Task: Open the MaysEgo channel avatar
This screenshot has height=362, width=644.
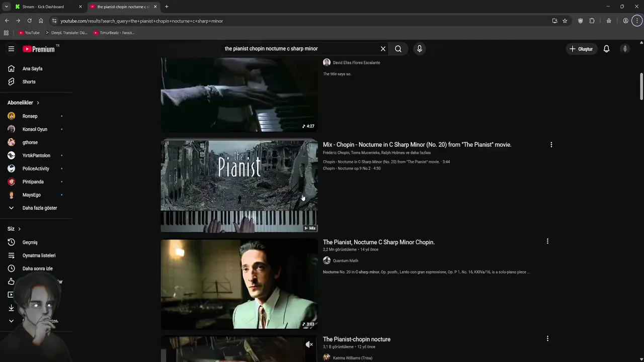Action: coord(11,195)
